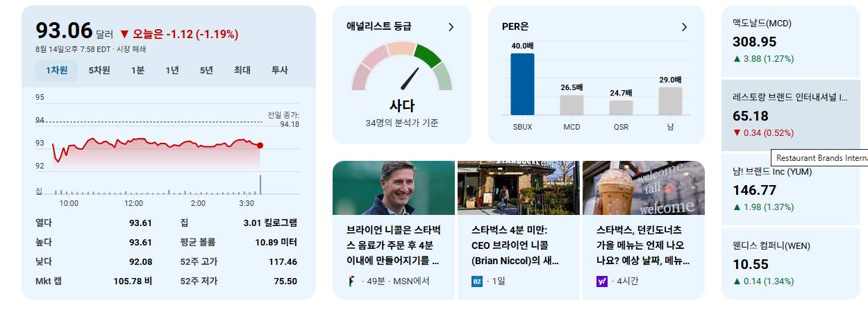Image resolution: width=868 pixels, height=312 pixels.
Task: Click the red endpoint dot on chart
Action: point(260,146)
